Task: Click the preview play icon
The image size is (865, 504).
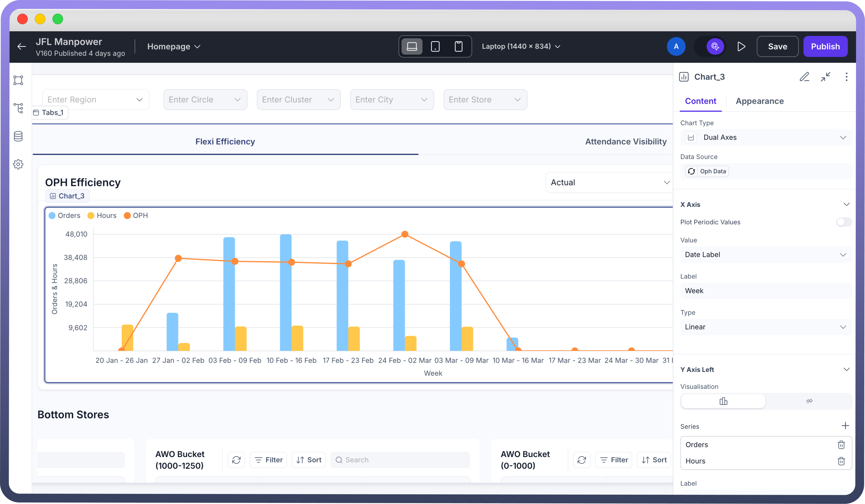Action: [741, 47]
